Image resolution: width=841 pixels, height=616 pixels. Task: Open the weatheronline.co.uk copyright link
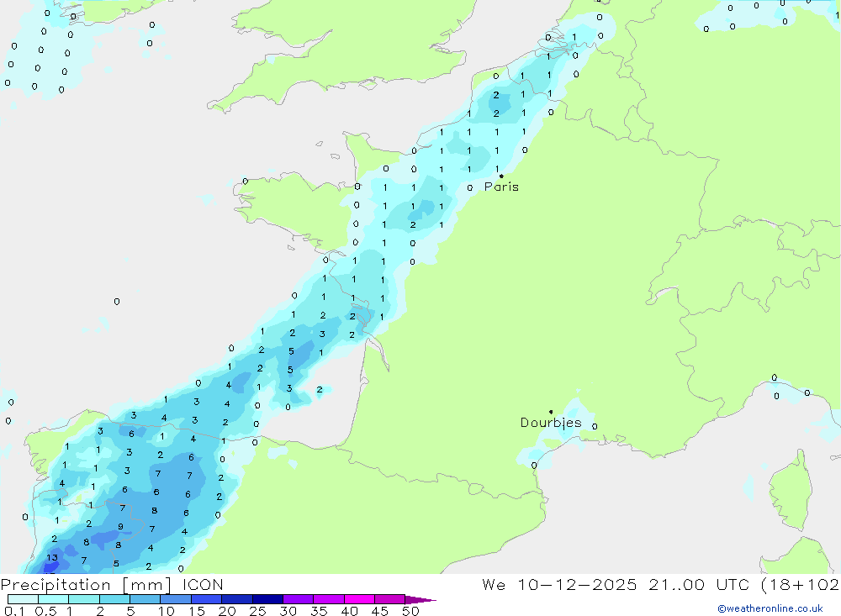(x=770, y=608)
